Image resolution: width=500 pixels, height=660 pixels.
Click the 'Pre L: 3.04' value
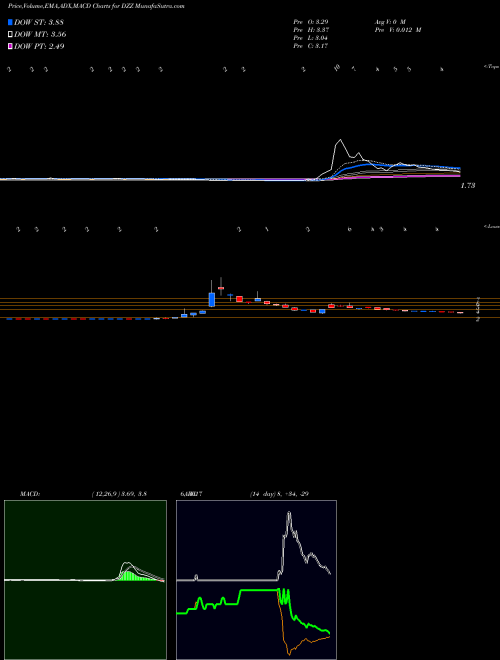pyautogui.click(x=311, y=38)
